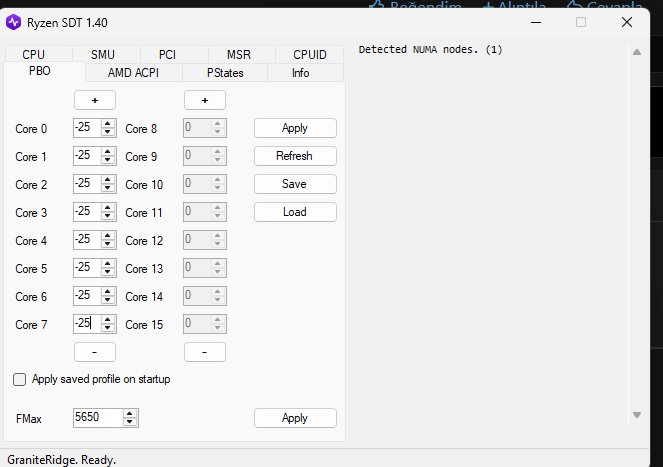Increase Core 3 offset with up arrow
This screenshot has height=467, width=663.
coord(108,207)
